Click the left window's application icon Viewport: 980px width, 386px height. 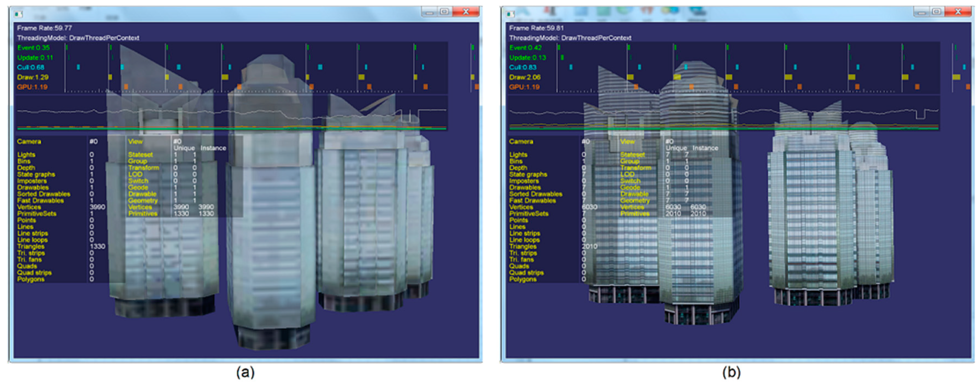(x=18, y=14)
